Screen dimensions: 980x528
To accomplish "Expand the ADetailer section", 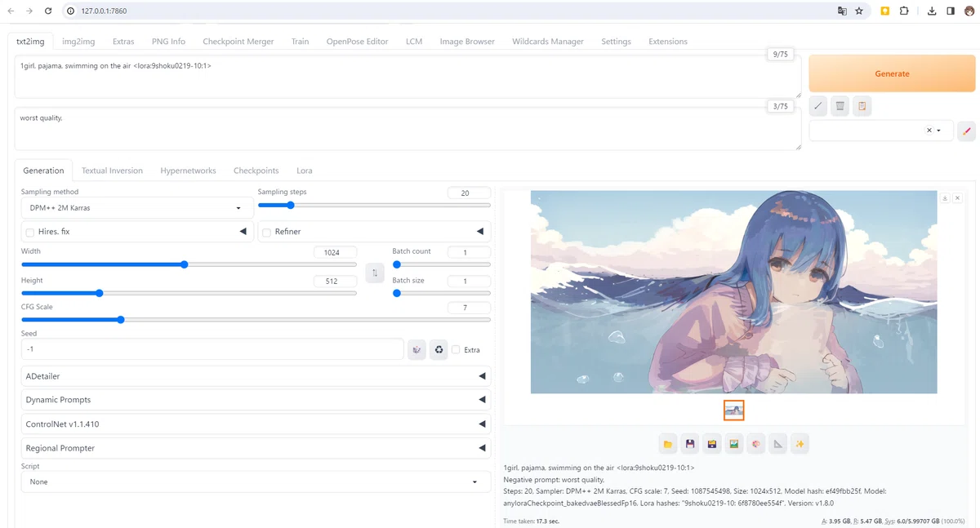I will (x=256, y=376).
